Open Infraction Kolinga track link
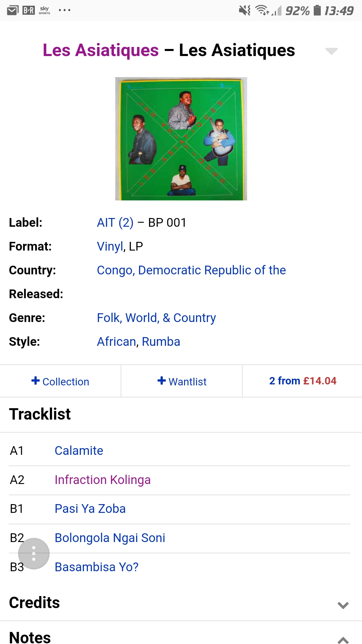Screen dimensions: 362x644 tap(103, 480)
